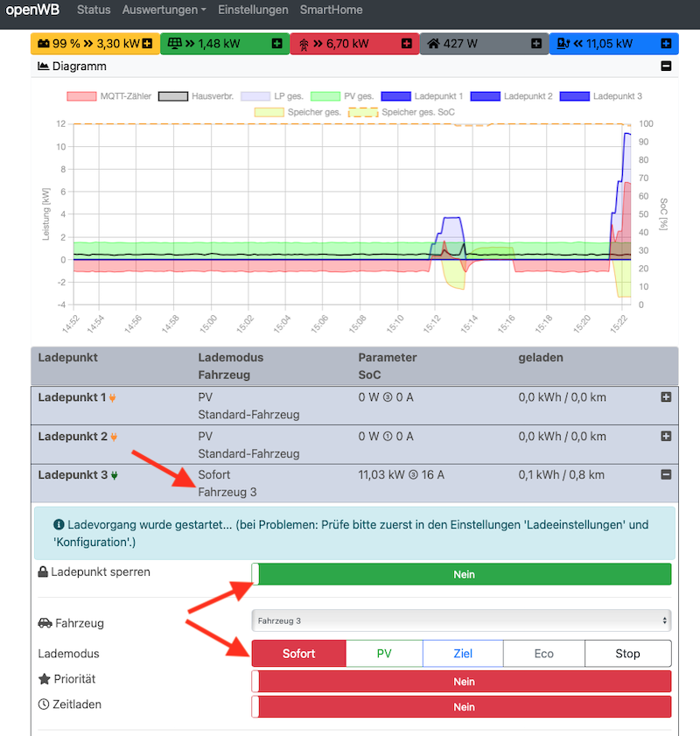The width and height of the screenshot is (700, 736).
Task: Collapse Ladepunkt 3 details
Action: click(666, 474)
